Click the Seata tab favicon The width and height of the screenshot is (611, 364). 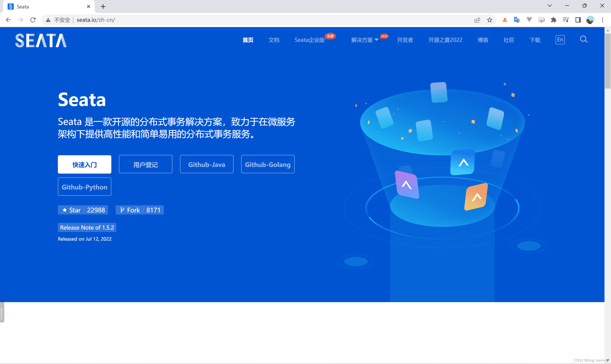[x=11, y=7]
